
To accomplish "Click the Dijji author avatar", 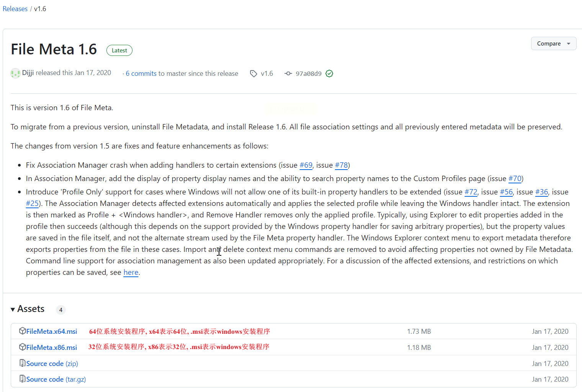I will (15, 73).
